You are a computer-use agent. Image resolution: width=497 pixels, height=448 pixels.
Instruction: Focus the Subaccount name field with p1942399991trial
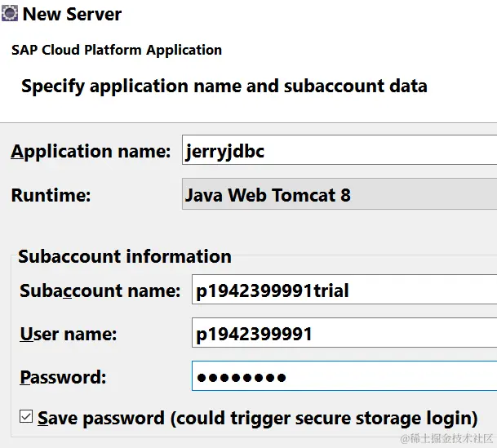344,291
